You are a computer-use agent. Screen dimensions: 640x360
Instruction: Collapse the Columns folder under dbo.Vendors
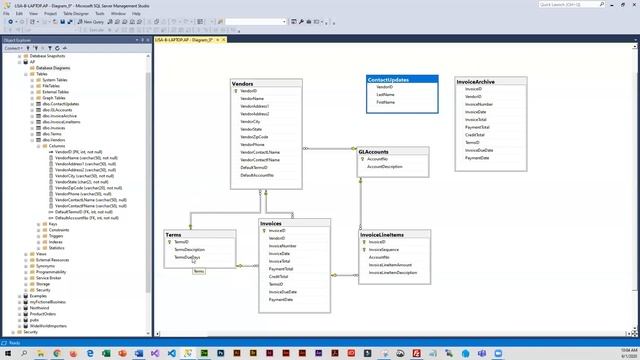pos(39,146)
